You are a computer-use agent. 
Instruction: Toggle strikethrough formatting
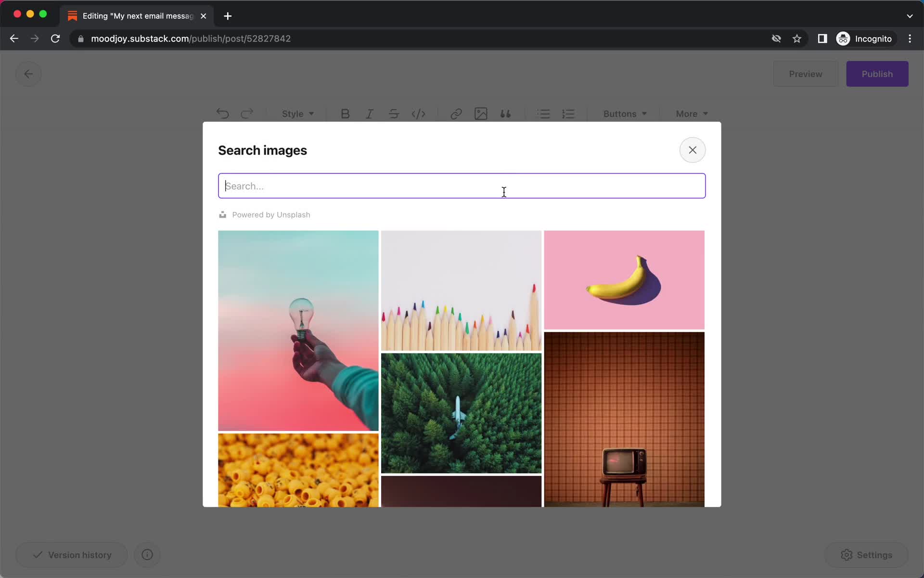click(x=394, y=114)
